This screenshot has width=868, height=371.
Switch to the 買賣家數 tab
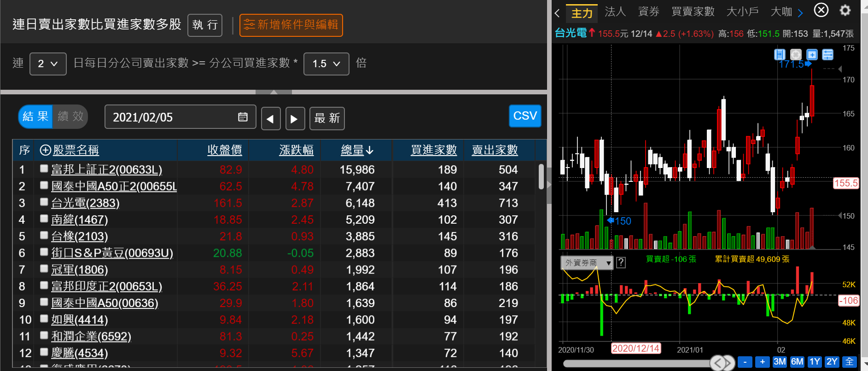[x=693, y=12]
